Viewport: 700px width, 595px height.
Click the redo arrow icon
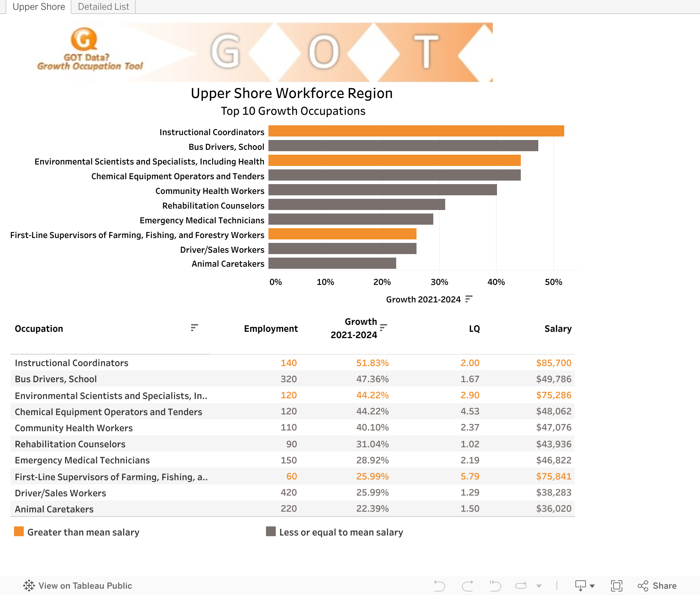coord(468,586)
